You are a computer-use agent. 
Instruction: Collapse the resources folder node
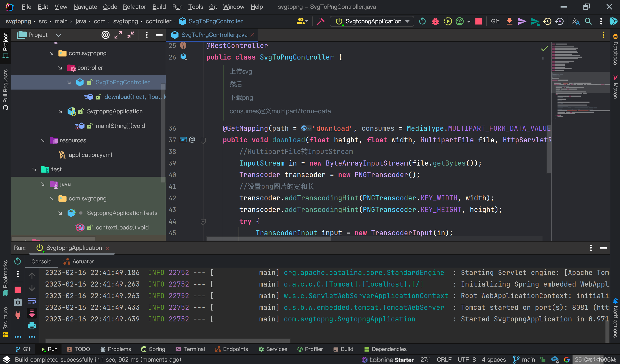[43, 140]
